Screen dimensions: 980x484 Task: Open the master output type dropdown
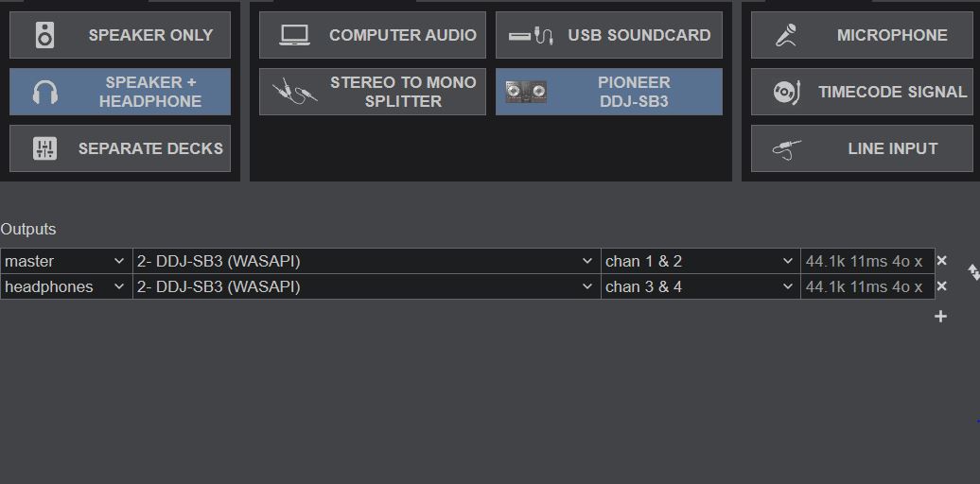click(x=66, y=261)
